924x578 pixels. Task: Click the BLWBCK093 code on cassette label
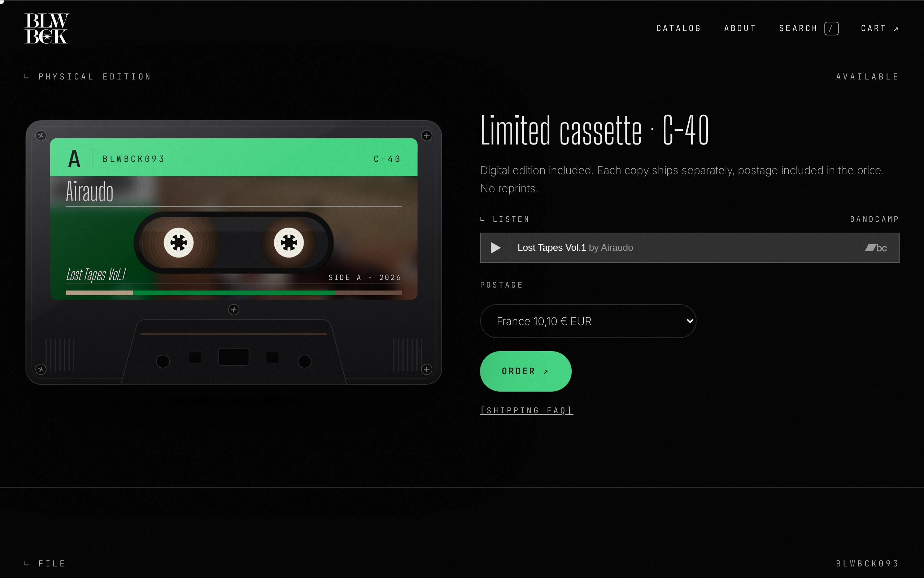(133, 159)
